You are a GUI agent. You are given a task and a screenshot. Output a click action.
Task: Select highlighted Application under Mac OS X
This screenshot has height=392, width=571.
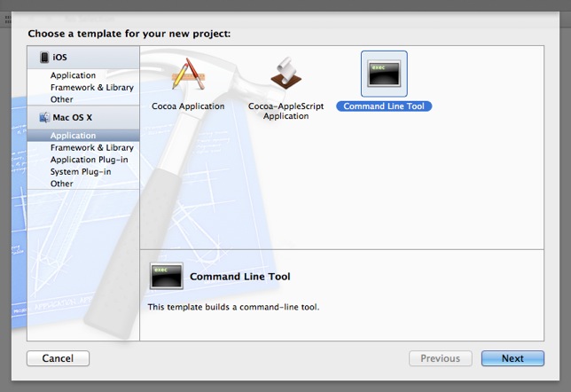tap(83, 136)
